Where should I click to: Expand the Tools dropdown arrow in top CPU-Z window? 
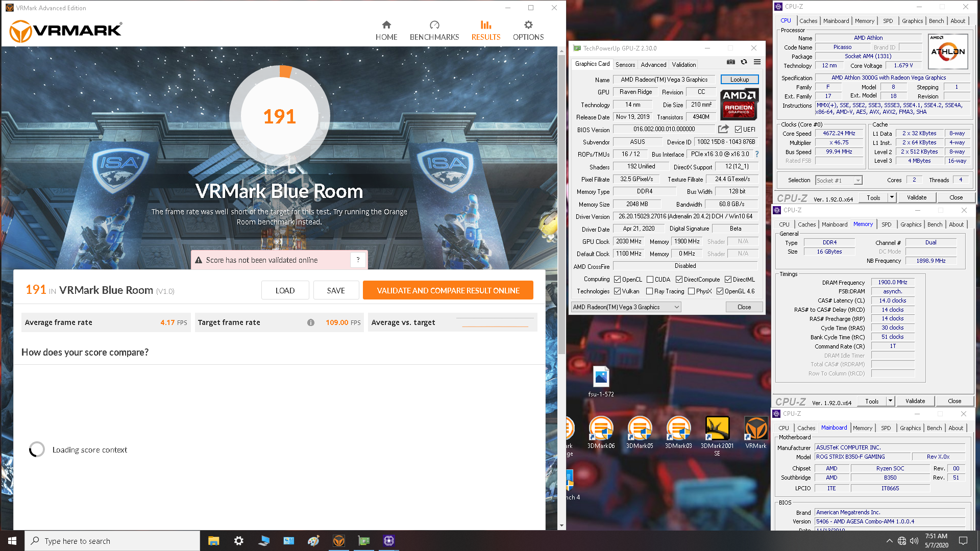click(x=892, y=197)
